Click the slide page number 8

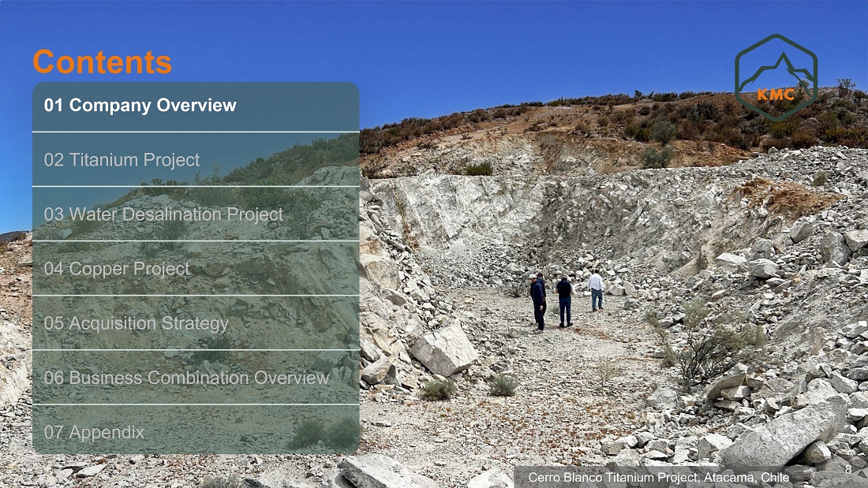848,470
